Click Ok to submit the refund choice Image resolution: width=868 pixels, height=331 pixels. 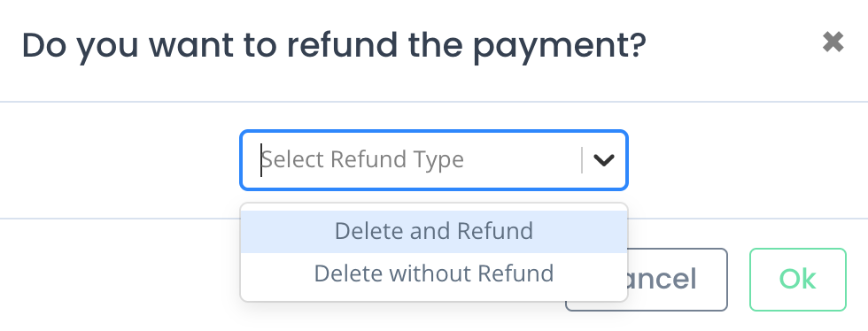(x=798, y=280)
